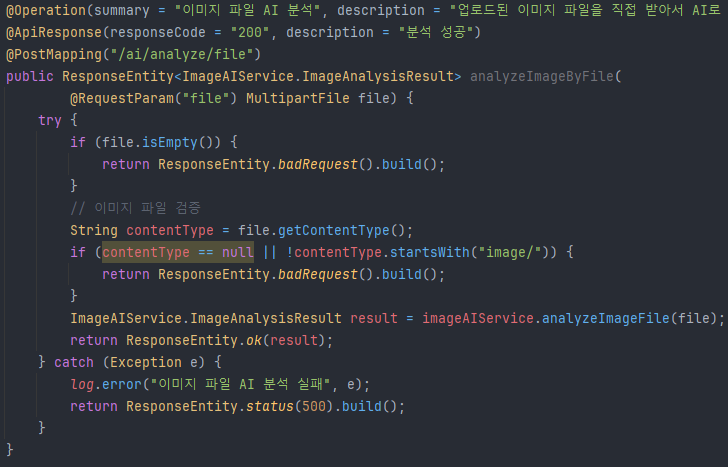The height and width of the screenshot is (467, 728).
Task: Click the try keyword
Action: pyautogui.click(x=49, y=120)
